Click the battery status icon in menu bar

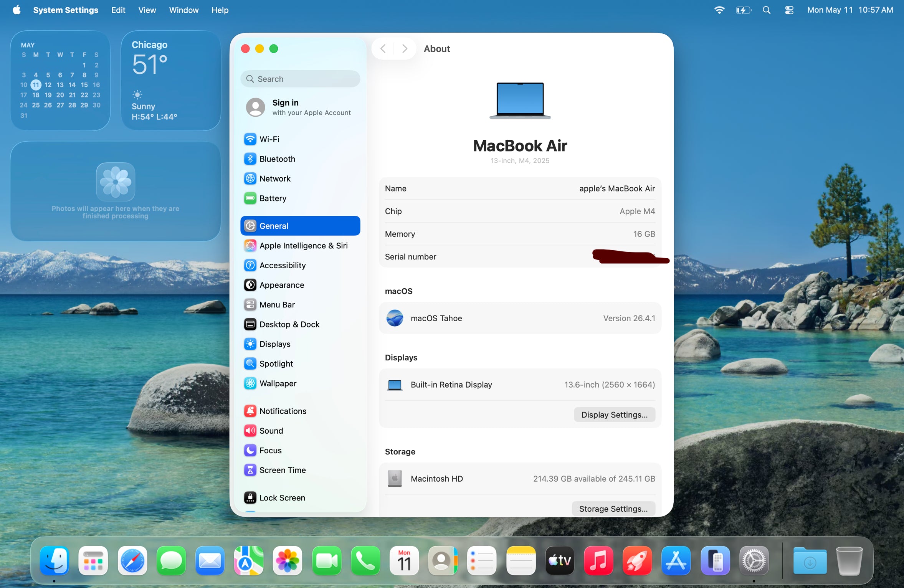(x=744, y=10)
